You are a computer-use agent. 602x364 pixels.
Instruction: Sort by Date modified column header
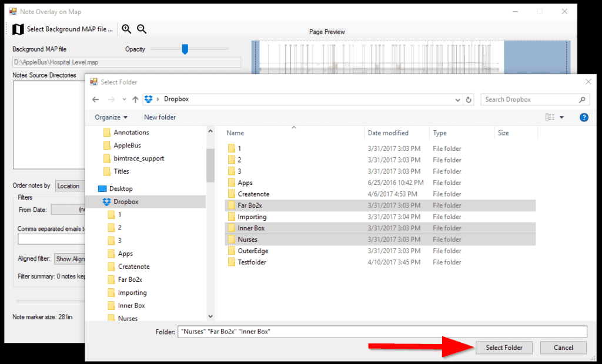coord(388,133)
